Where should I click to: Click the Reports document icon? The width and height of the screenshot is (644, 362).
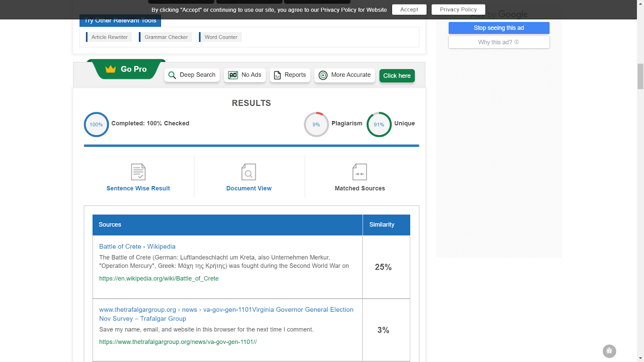click(x=277, y=75)
